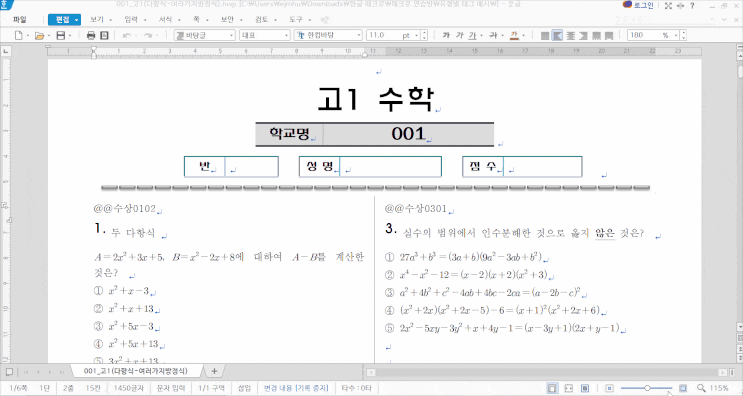Select divide alignment icon
Screen dimensions: 743x396
coord(609,36)
